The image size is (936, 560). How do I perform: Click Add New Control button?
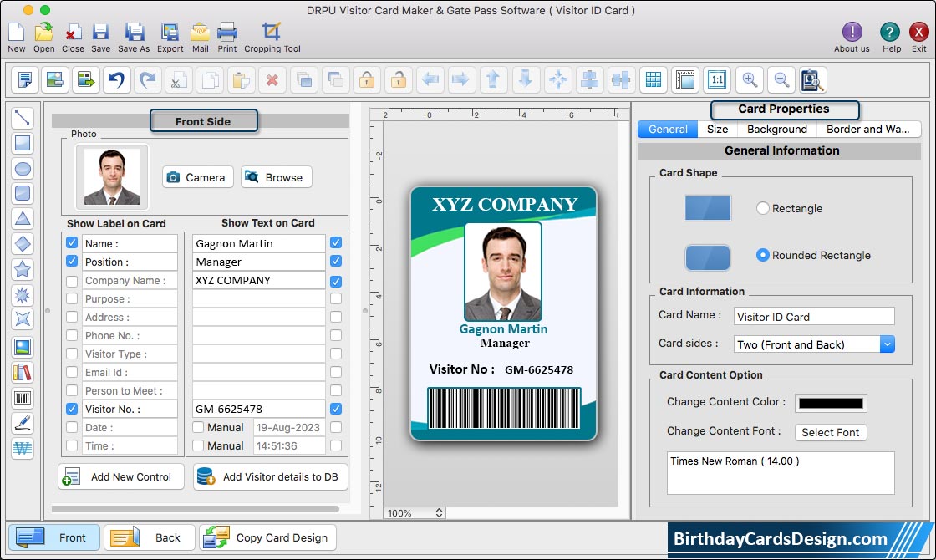[121, 476]
